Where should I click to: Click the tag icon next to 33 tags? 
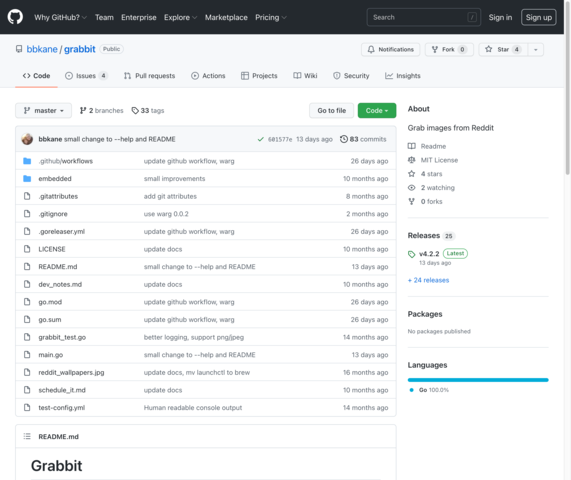(135, 110)
